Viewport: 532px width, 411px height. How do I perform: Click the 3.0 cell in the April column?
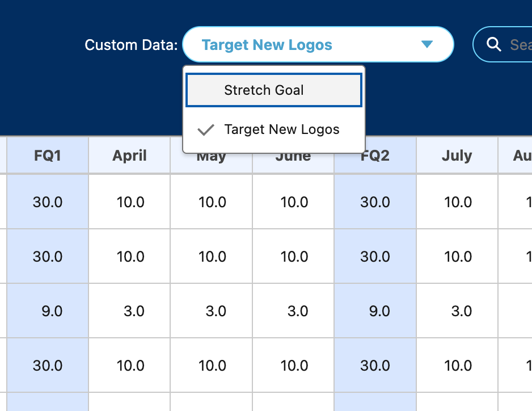(x=129, y=311)
